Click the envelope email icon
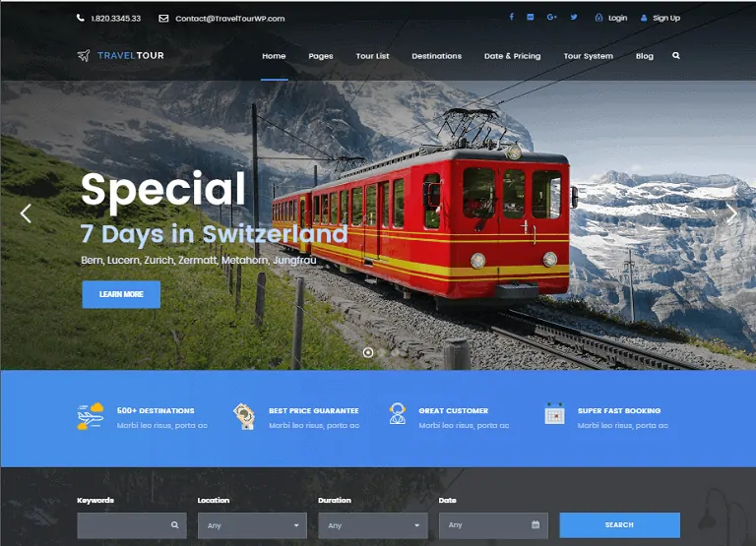The image size is (756, 546). point(164,19)
